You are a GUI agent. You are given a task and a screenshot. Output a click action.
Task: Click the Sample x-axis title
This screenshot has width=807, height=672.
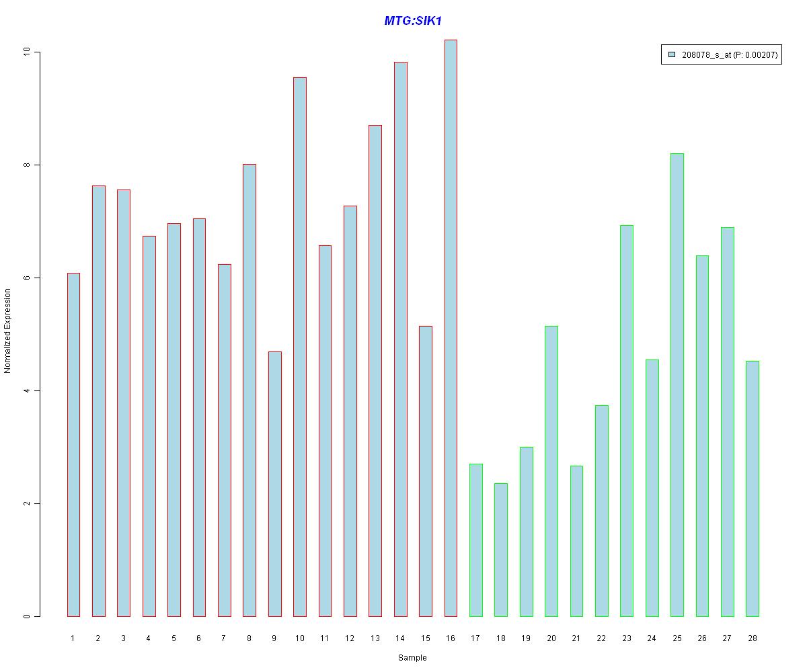pos(412,658)
